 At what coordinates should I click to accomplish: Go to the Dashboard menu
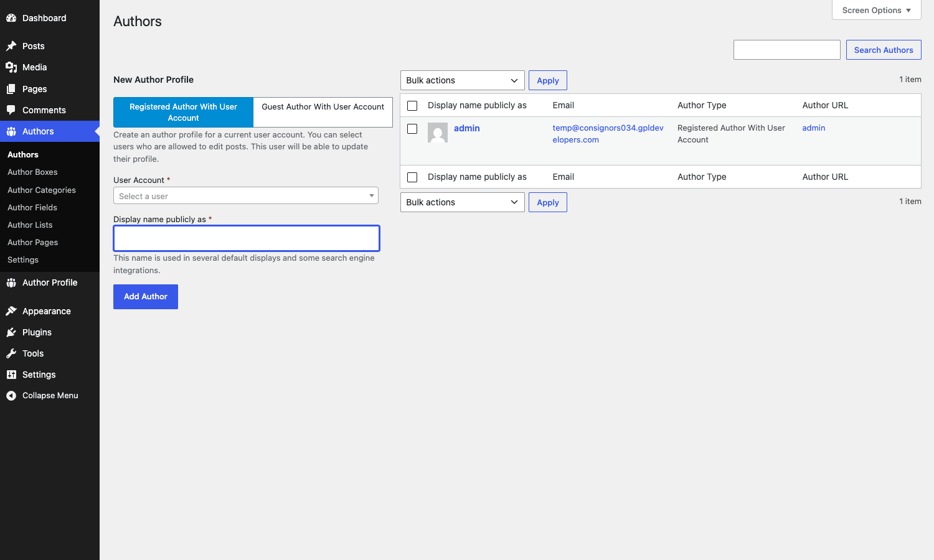(x=50, y=18)
